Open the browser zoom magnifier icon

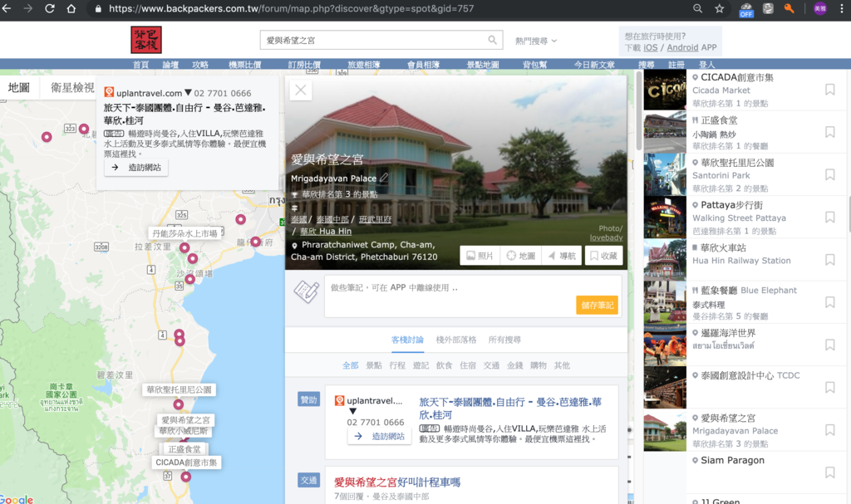pyautogui.click(x=697, y=8)
